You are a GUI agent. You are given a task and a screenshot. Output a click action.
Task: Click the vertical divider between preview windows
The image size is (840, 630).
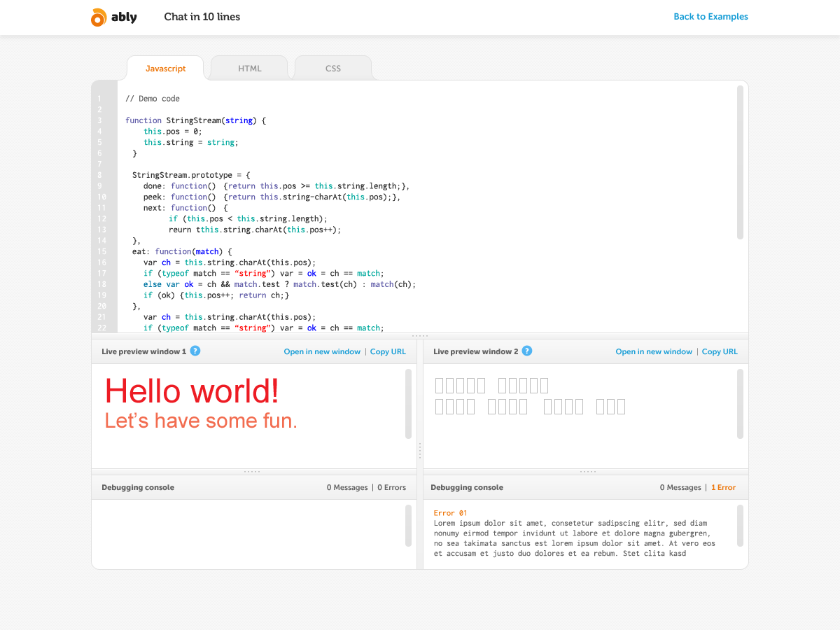420,451
